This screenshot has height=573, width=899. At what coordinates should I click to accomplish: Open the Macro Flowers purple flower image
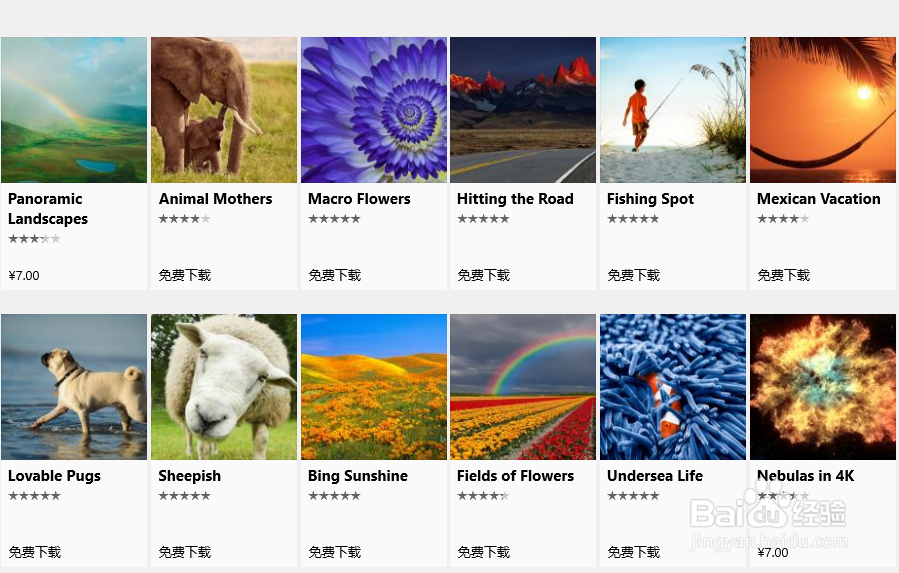click(374, 110)
